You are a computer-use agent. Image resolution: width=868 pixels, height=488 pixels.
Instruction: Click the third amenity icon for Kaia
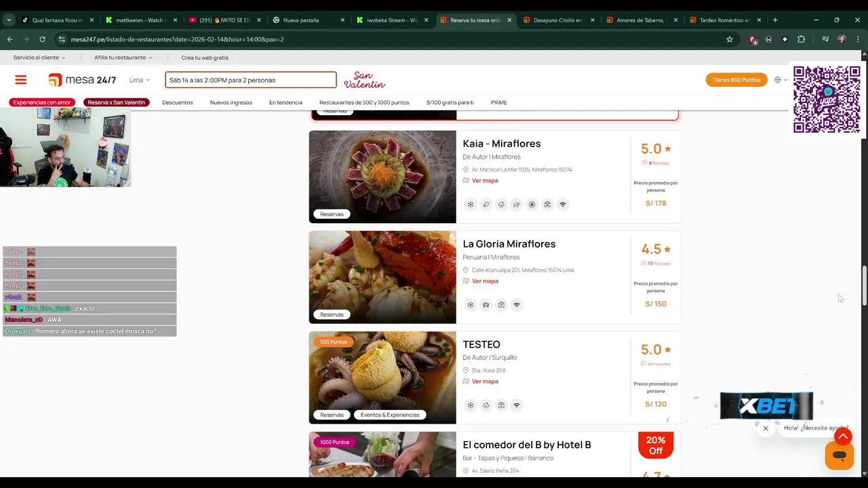point(501,204)
